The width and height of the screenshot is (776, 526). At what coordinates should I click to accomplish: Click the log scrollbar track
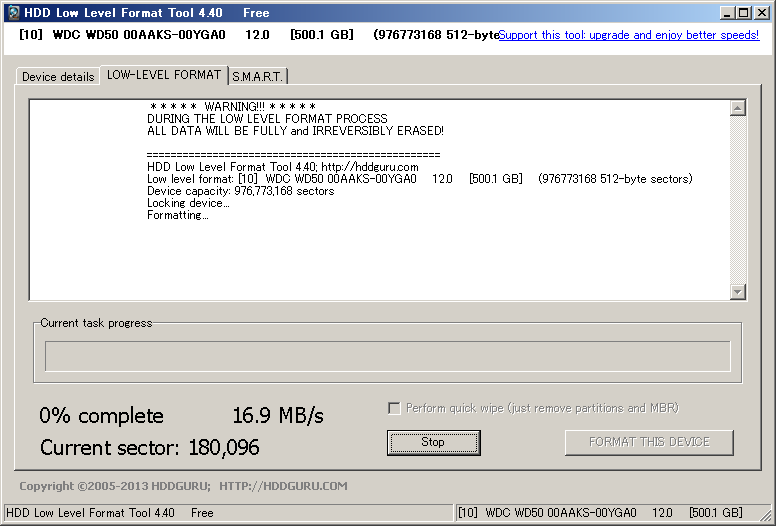737,200
